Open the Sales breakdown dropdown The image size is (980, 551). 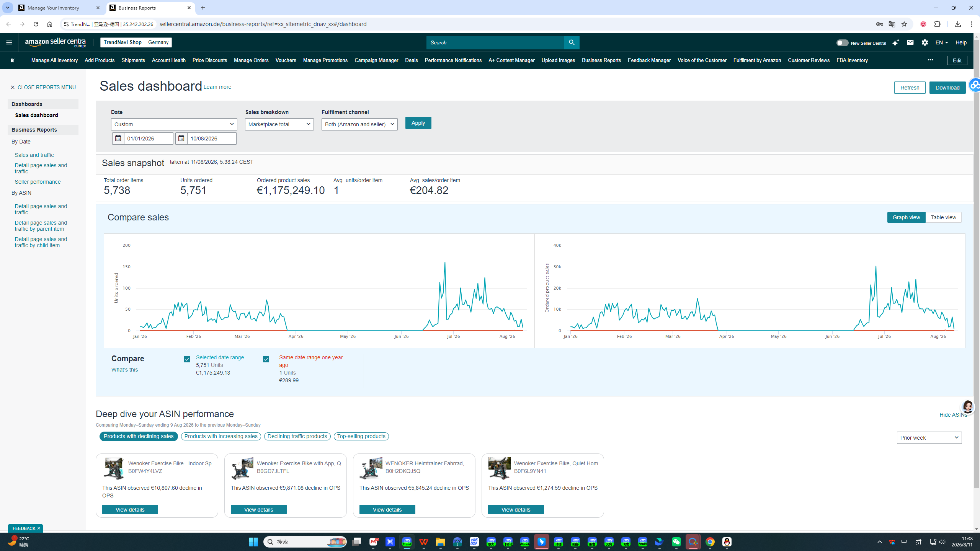[279, 124]
